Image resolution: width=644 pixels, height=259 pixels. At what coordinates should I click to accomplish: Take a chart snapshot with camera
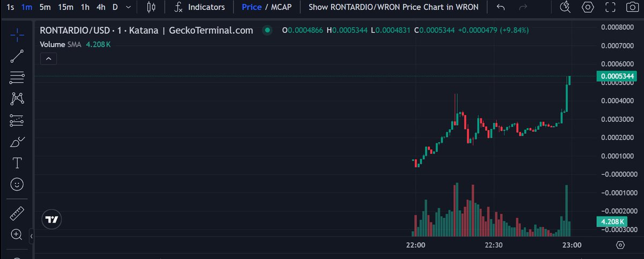[x=632, y=8]
